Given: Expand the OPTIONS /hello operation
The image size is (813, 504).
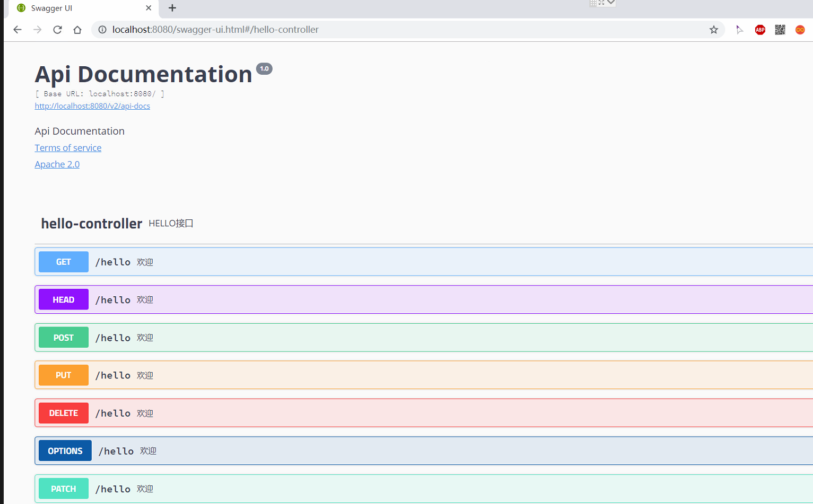Looking at the screenshot, I should 424,451.
